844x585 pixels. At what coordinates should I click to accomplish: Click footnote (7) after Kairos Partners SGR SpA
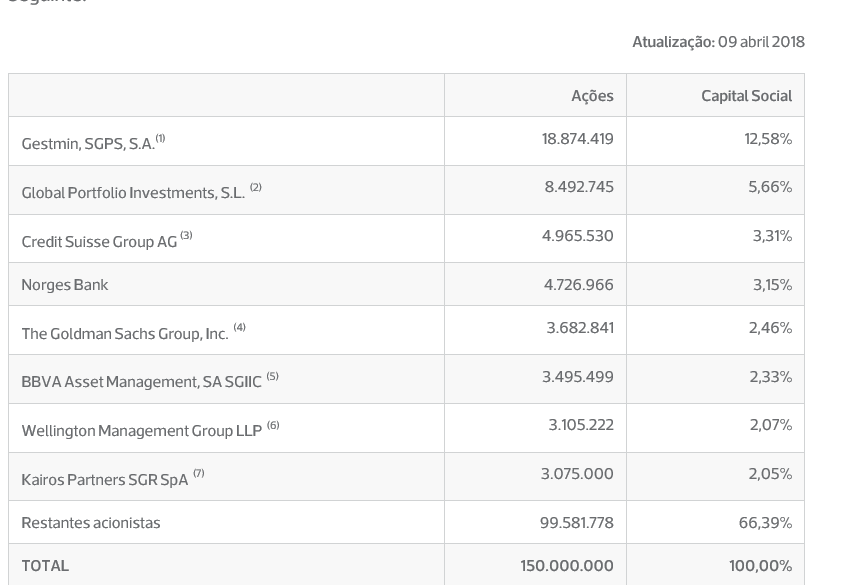click(199, 474)
